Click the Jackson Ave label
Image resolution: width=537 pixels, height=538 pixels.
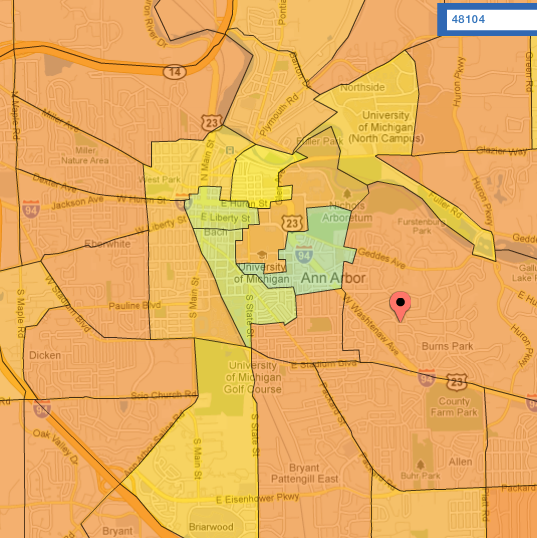[77, 203]
